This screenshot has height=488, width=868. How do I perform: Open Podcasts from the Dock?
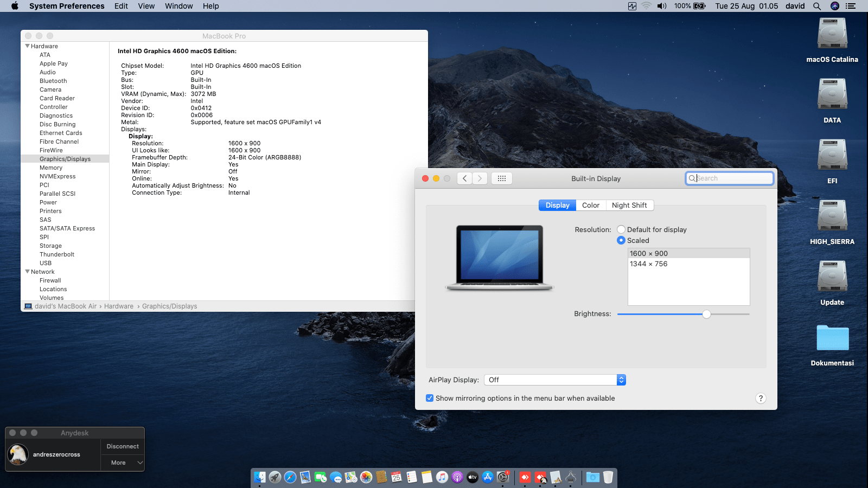(457, 477)
